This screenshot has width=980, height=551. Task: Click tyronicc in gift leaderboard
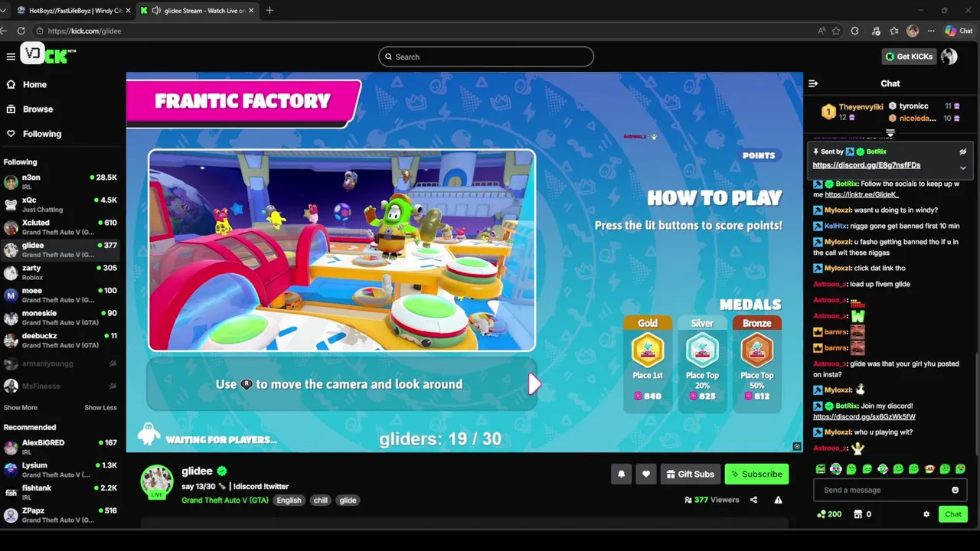(x=913, y=106)
